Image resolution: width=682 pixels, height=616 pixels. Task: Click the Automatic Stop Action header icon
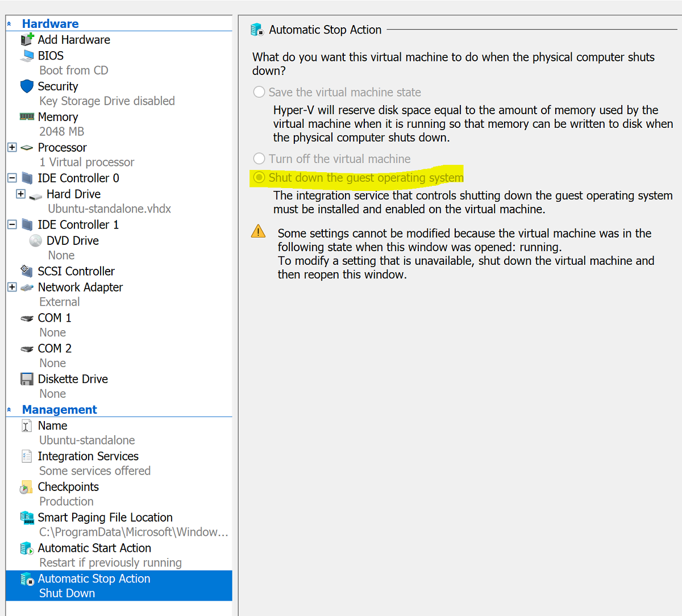[257, 30]
